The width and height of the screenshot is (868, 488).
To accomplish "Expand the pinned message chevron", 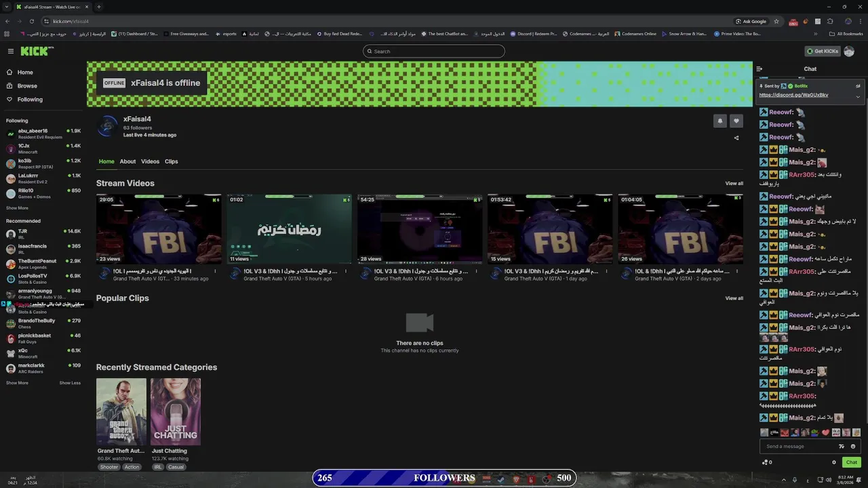I will click(x=858, y=96).
